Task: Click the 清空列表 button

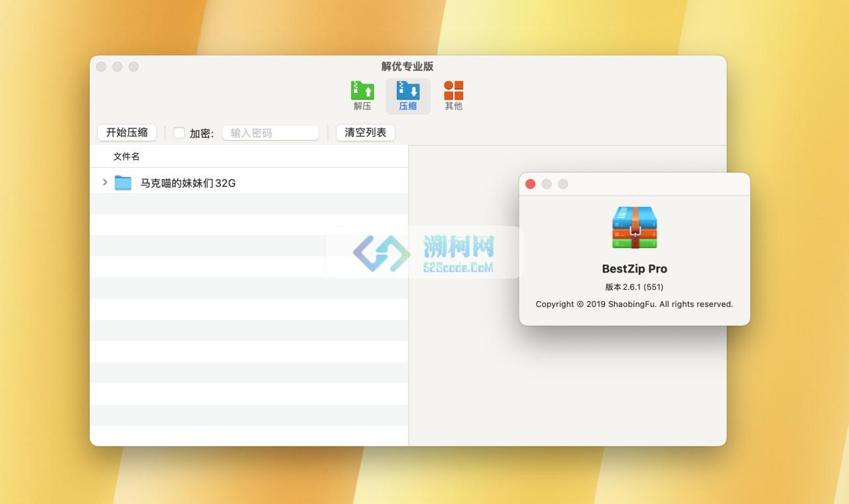Action: tap(365, 133)
